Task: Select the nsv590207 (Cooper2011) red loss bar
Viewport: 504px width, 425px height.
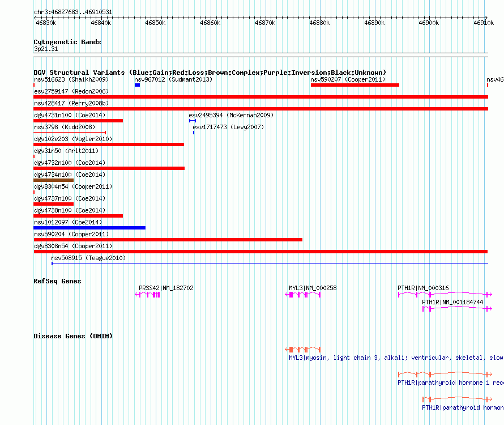Action: tap(355, 85)
